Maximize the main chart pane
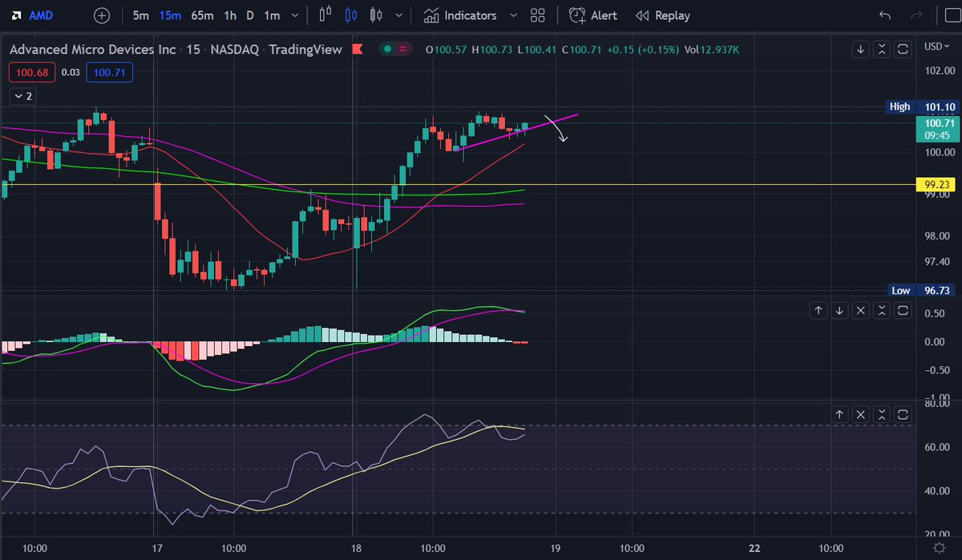The width and height of the screenshot is (962, 560). pyautogui.click(x=903, y=49)
